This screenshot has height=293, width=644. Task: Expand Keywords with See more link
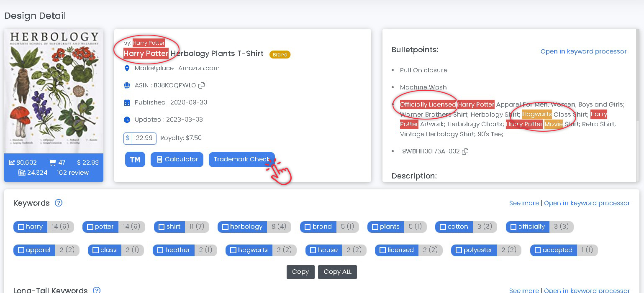pyautogui.click(x=523, y=203)
